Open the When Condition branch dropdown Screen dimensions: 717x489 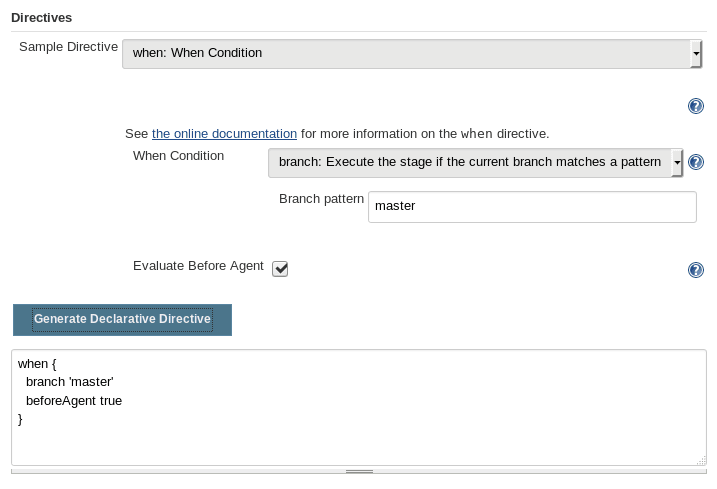[468, 162]
